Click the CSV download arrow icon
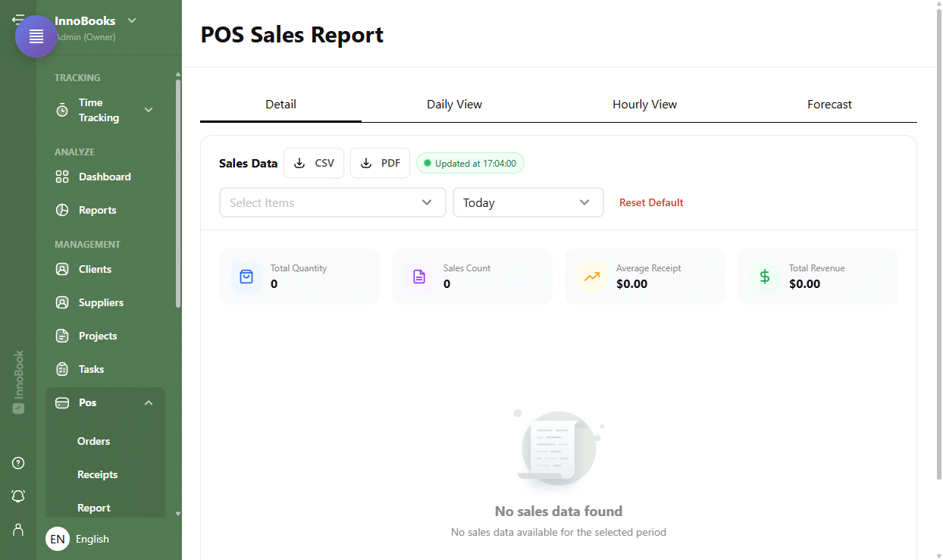 pos(299,163)
